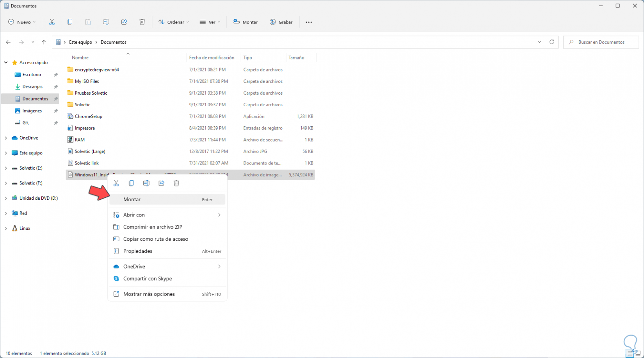Viewport: 644px width, 358px height.
Task: Open Propiedades from the context menu
Action: (167, 251)
